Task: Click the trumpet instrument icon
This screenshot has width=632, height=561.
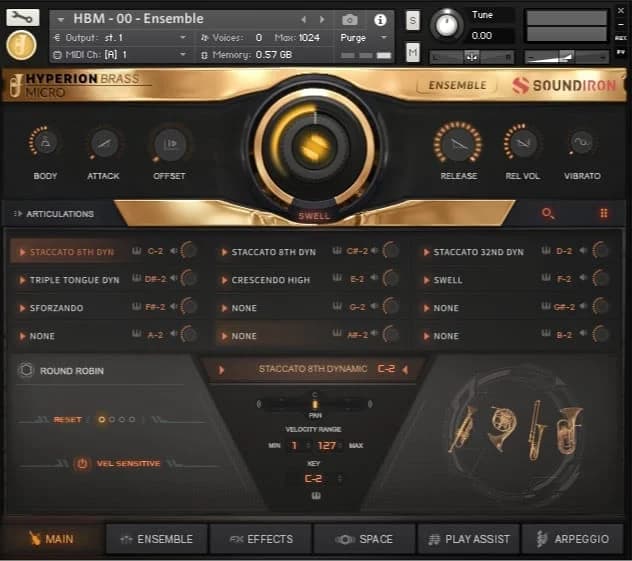Action: pyautogui.click(x=464, y=428)
